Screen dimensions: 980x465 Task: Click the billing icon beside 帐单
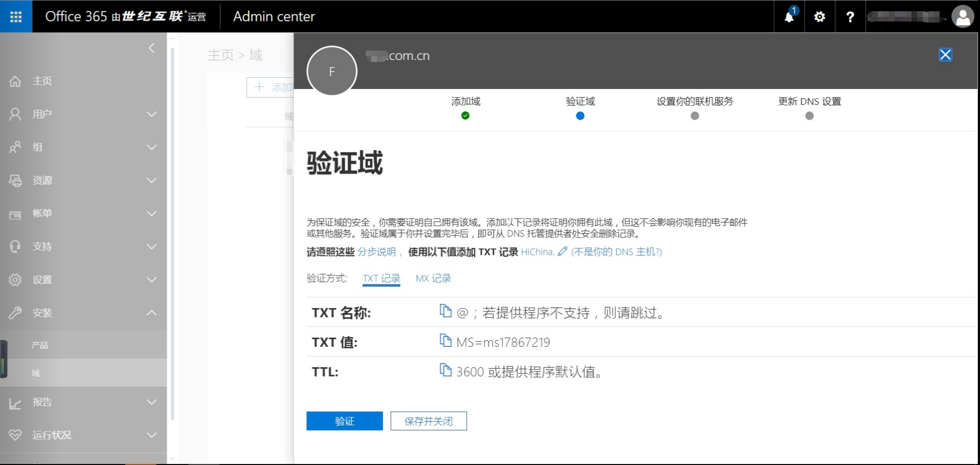15,214
